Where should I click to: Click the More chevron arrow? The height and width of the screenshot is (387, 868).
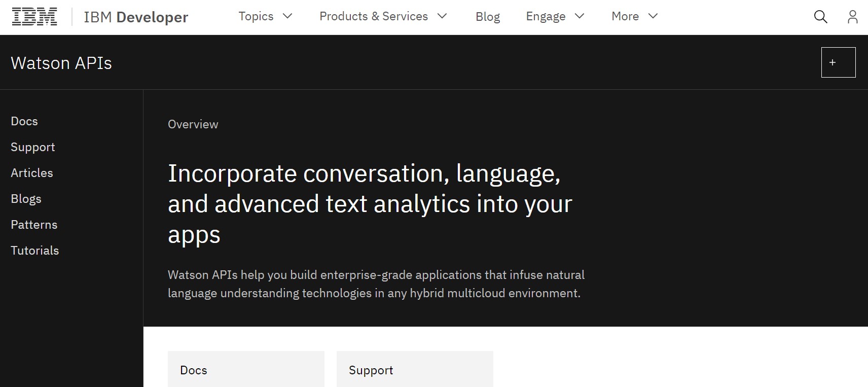coord(653,16)
